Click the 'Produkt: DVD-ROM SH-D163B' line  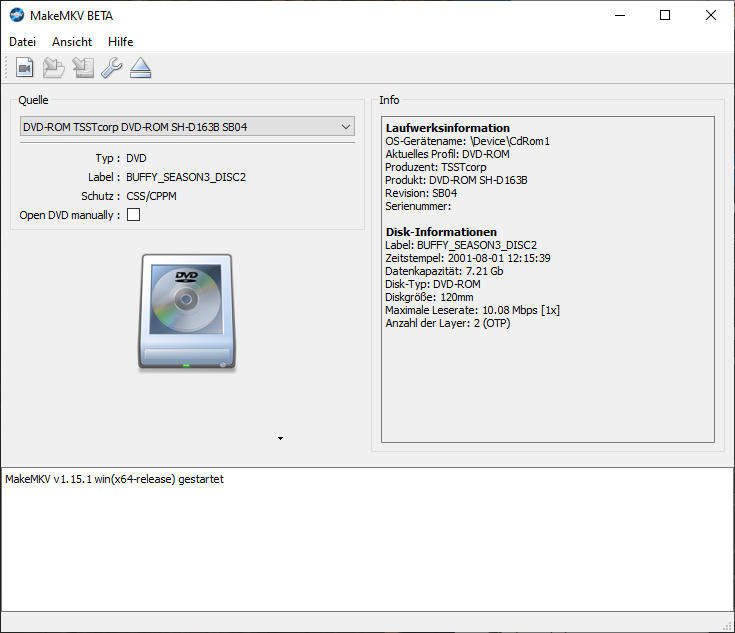456,180
